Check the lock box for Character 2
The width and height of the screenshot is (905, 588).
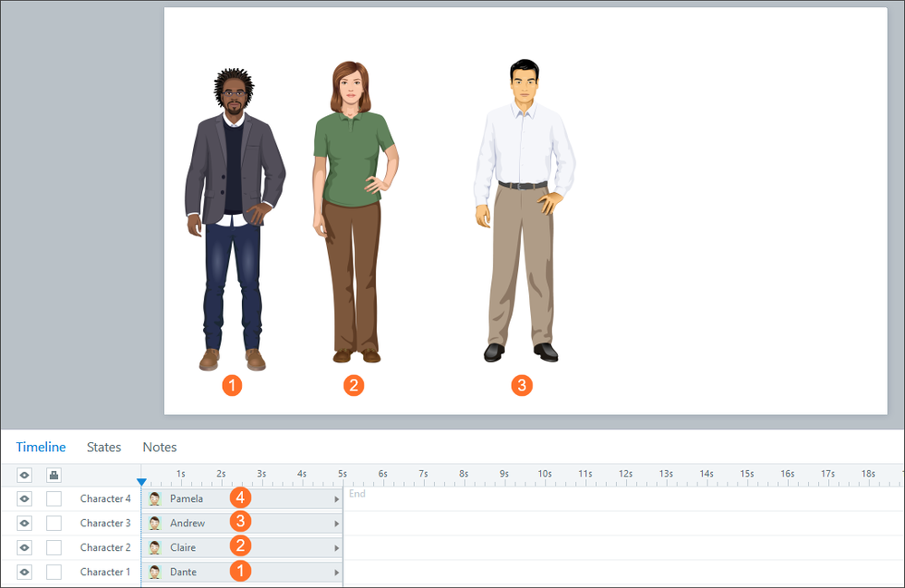53,547
